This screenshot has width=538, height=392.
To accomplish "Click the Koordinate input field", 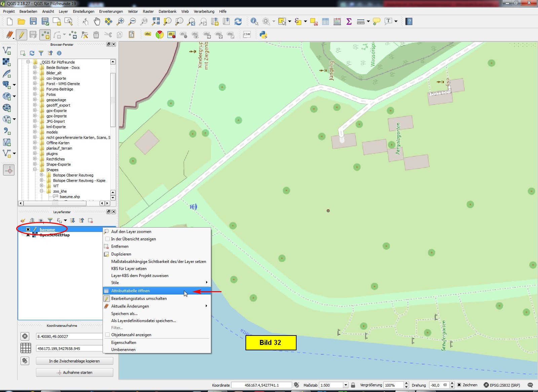I will [262, 385].
